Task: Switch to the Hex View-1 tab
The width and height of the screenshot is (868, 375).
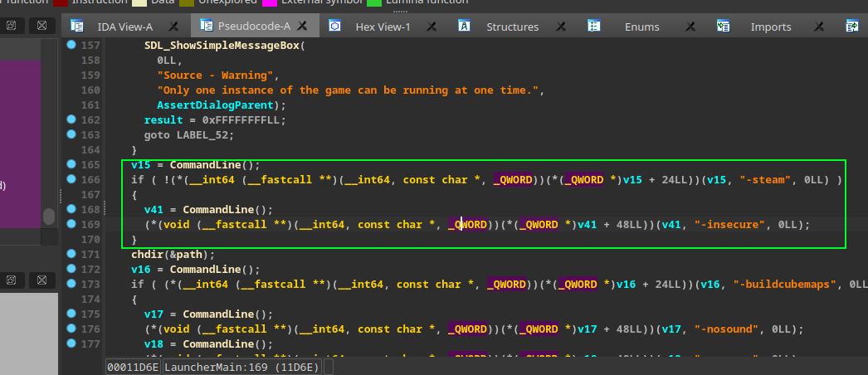Action: click(x=383, y=27)
